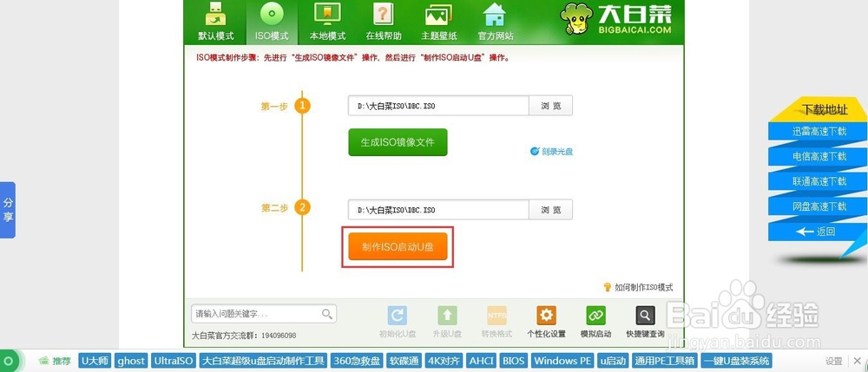Click 电信高速下载 download ribbon
The image size is (868, 372).
coord(819,156)
